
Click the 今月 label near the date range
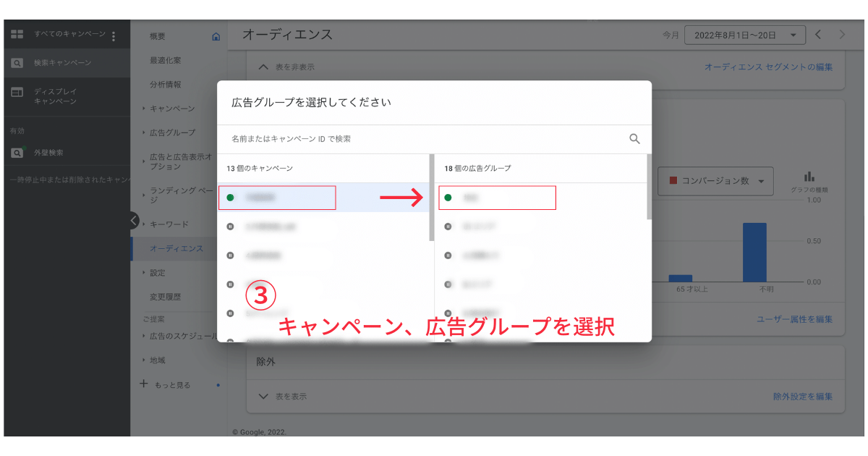coord(671,35)
